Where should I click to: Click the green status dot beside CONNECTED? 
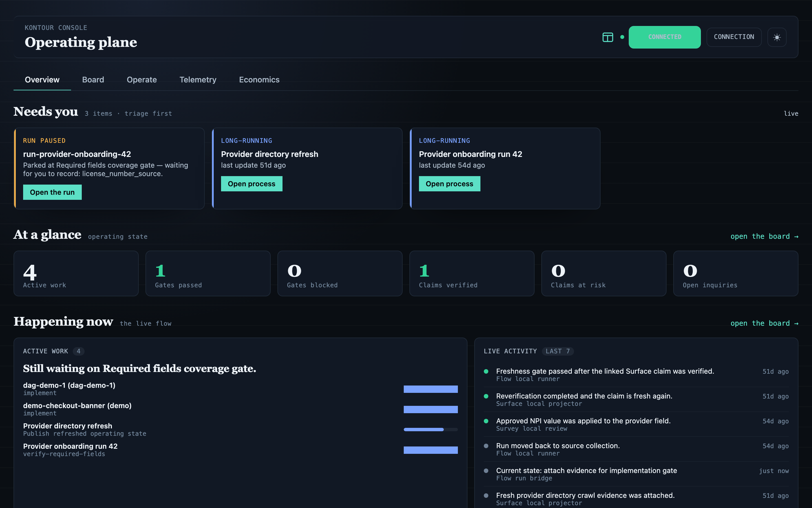[x=622, y=37]
